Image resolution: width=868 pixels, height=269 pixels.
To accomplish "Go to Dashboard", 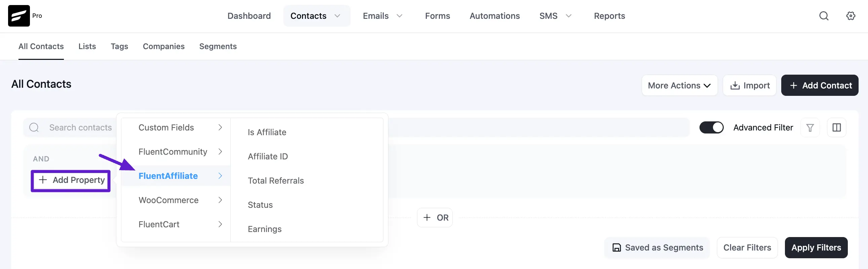I will 249,16.
